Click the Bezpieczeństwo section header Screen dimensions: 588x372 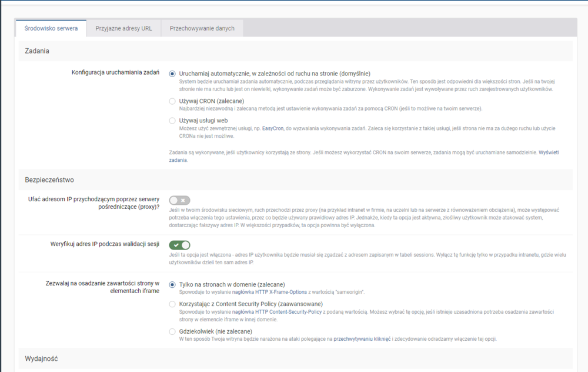click(x=49, y=180)
